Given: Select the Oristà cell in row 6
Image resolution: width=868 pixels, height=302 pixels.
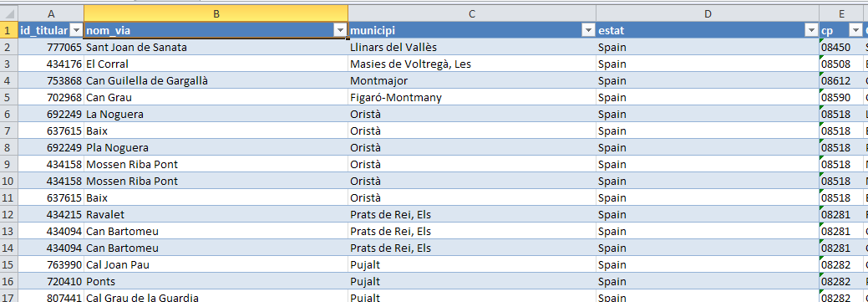Looking at the screenshot, I should (472, 114).
